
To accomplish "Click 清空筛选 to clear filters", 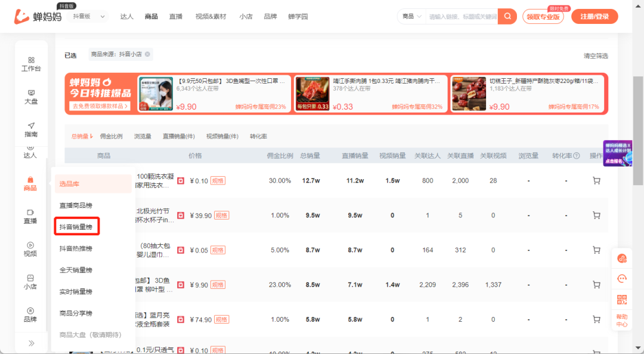I will 596,56.
